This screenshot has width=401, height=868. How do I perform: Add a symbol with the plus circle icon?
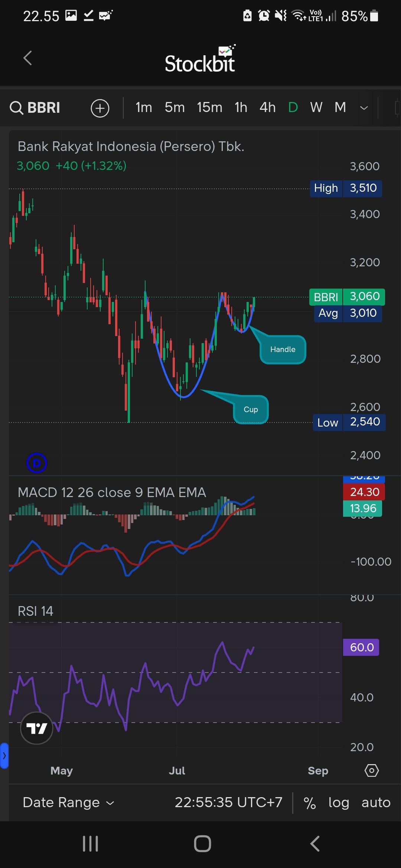coord(100,108)
